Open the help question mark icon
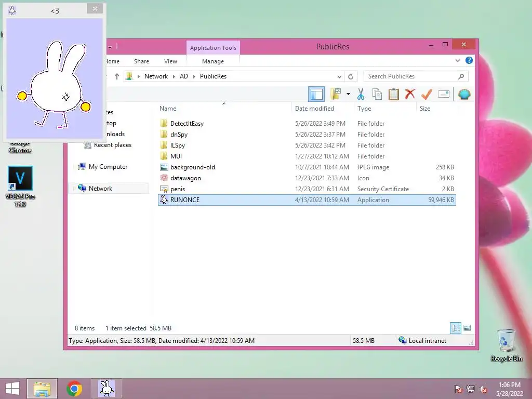Viewport: 532px width, 399px height. [469, 60]
